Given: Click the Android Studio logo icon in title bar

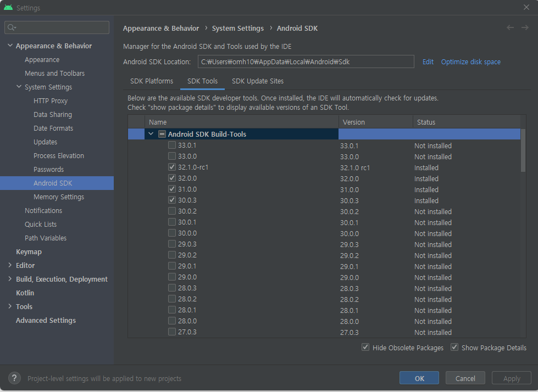Looking at the screenshot, I should click(8, 8).
